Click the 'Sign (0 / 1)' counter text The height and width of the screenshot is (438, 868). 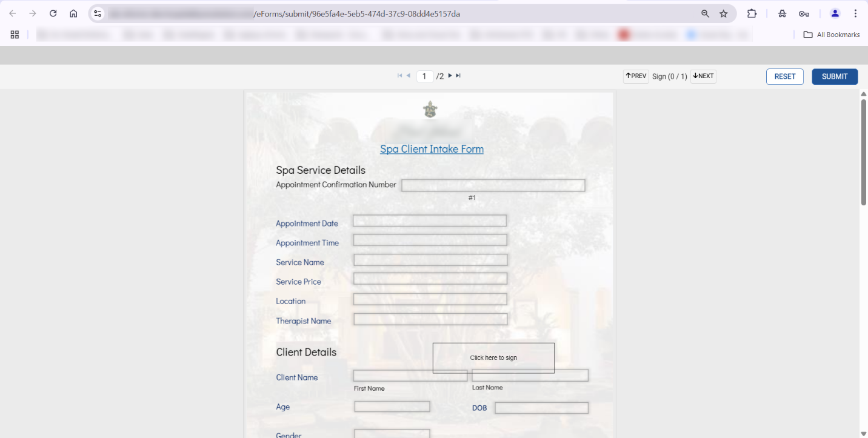tap(670, 76)
